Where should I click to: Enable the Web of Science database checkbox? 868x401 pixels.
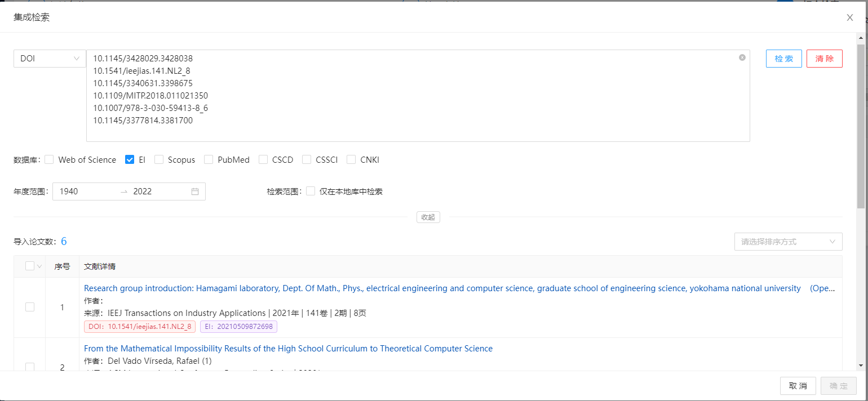(49, 160)
